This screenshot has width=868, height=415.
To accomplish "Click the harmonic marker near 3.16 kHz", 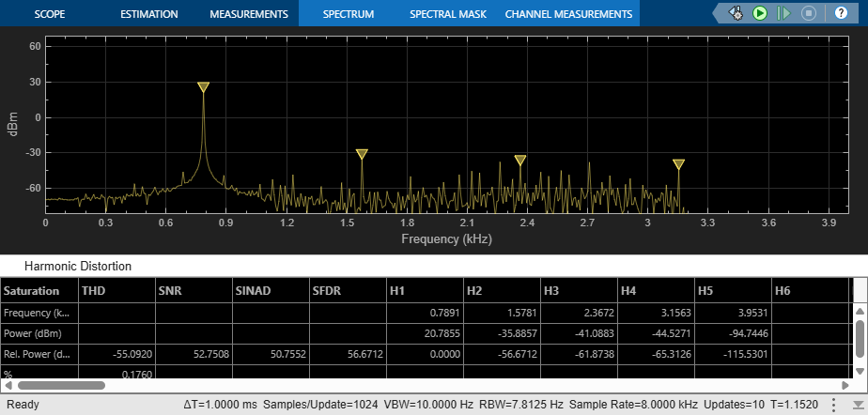I will coord(678,164).
